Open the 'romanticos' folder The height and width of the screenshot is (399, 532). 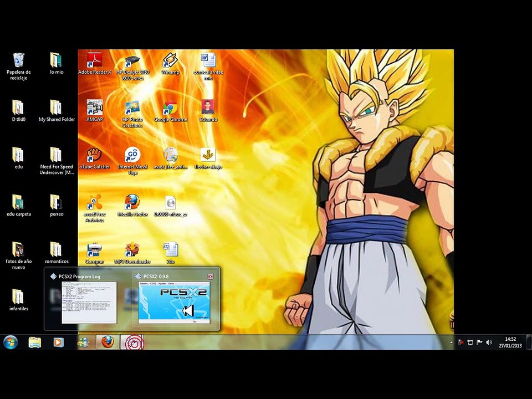pos(57,250)
